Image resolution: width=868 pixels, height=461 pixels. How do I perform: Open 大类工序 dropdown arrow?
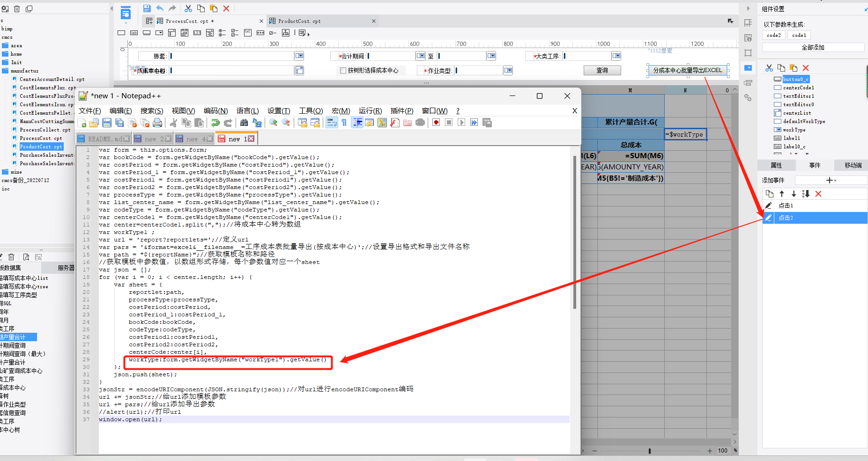pos(616,56)
